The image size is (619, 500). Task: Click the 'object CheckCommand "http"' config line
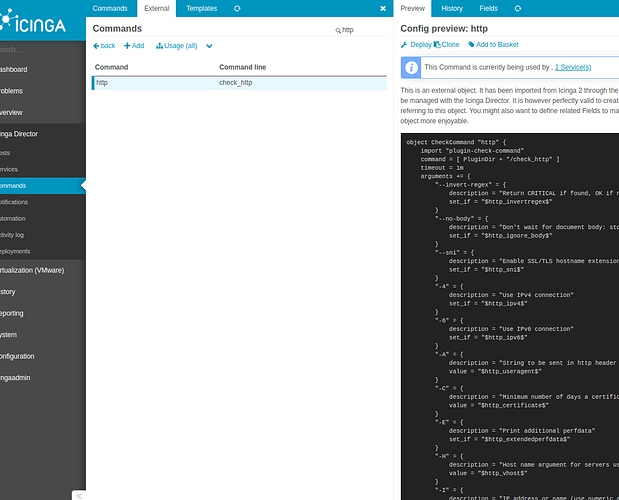click(x=456, y=142)
